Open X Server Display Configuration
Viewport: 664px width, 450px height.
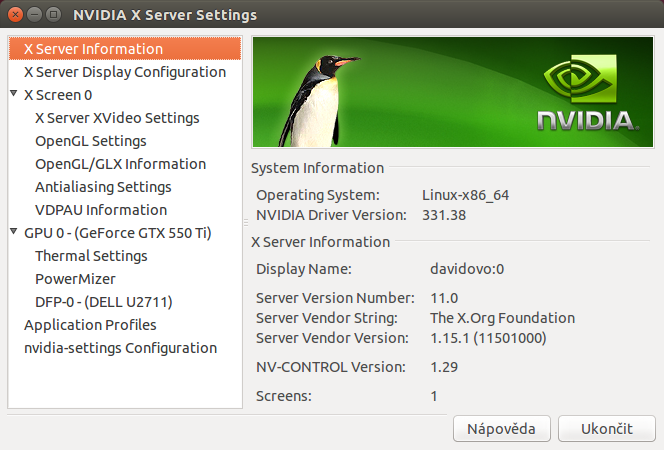(125, 72)
